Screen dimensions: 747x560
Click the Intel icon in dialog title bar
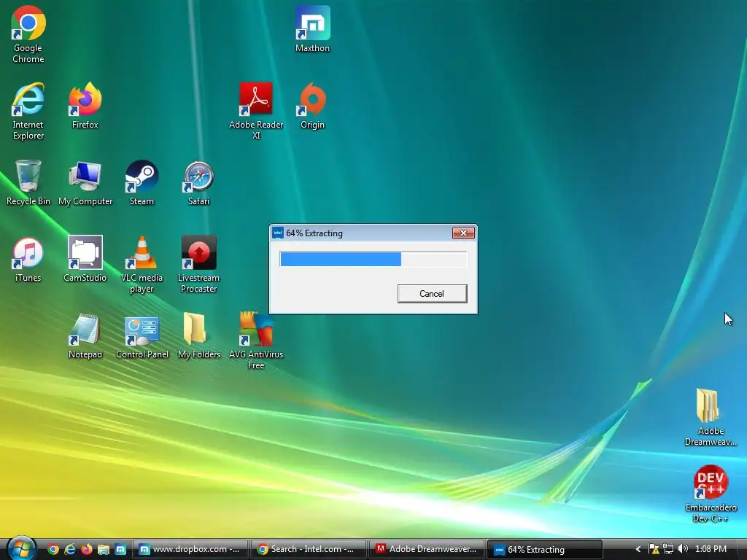pos(278,233)
